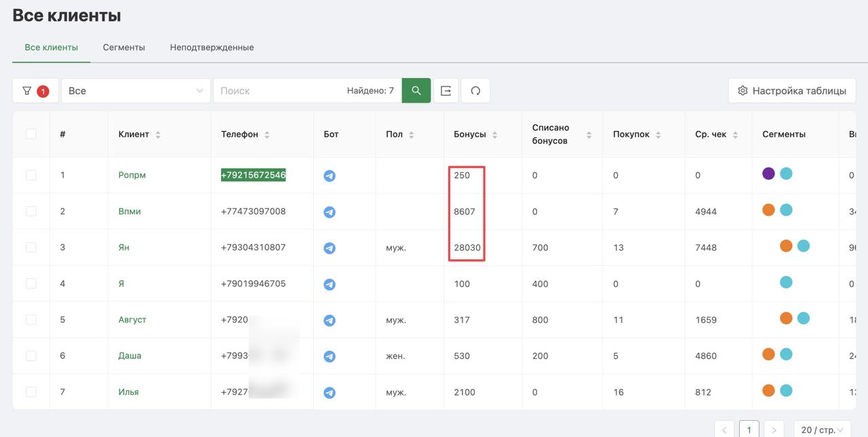
Task: Open Telegram bot icon for Впми
Action: click(x=330, y=212)
